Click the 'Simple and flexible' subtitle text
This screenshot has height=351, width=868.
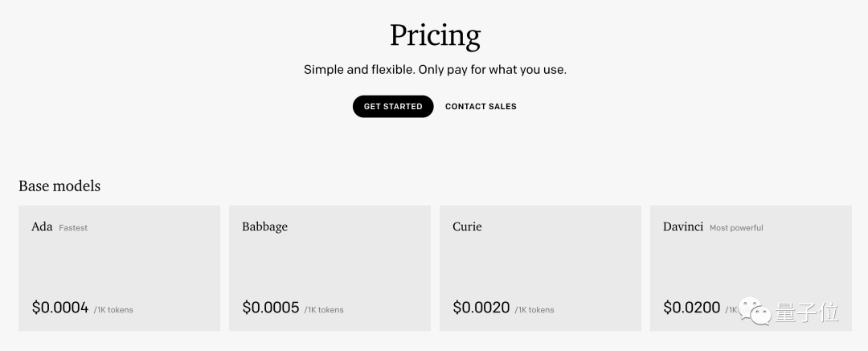tap(435, 71)
